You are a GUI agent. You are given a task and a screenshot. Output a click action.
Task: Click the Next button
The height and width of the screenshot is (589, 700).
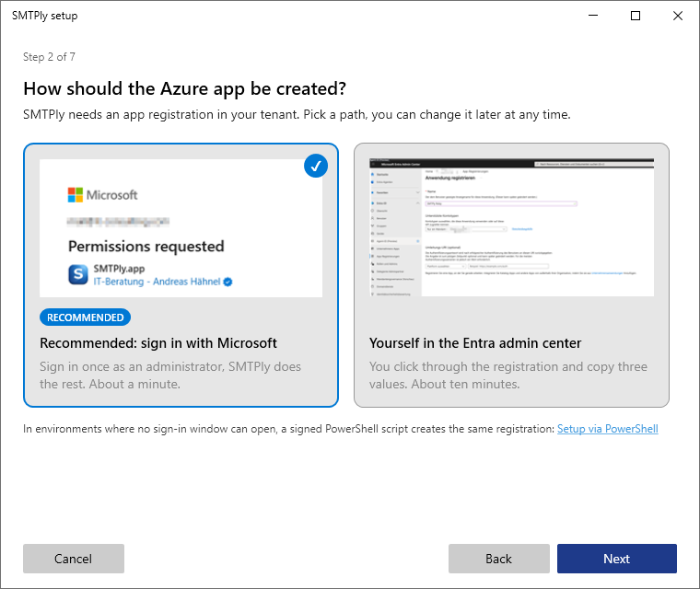(616, 559)
